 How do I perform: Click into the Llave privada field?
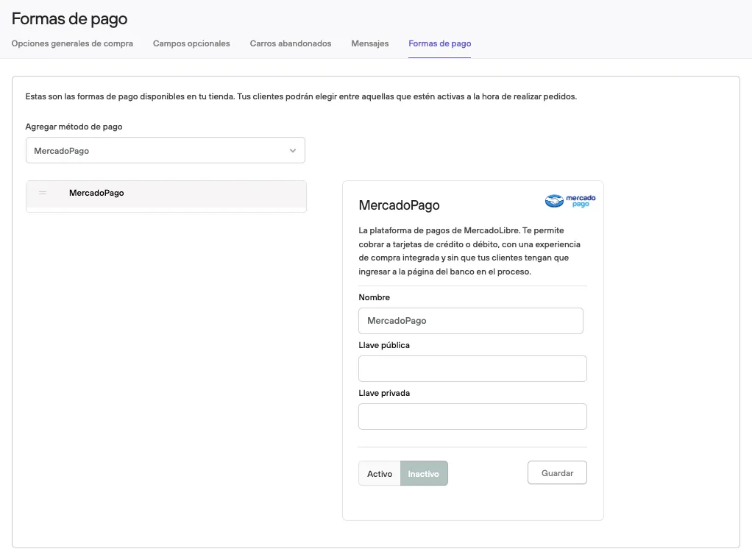tap(472, 417)
